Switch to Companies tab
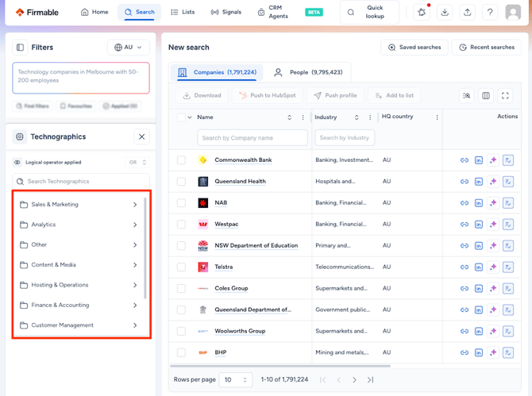 point(217,72)
